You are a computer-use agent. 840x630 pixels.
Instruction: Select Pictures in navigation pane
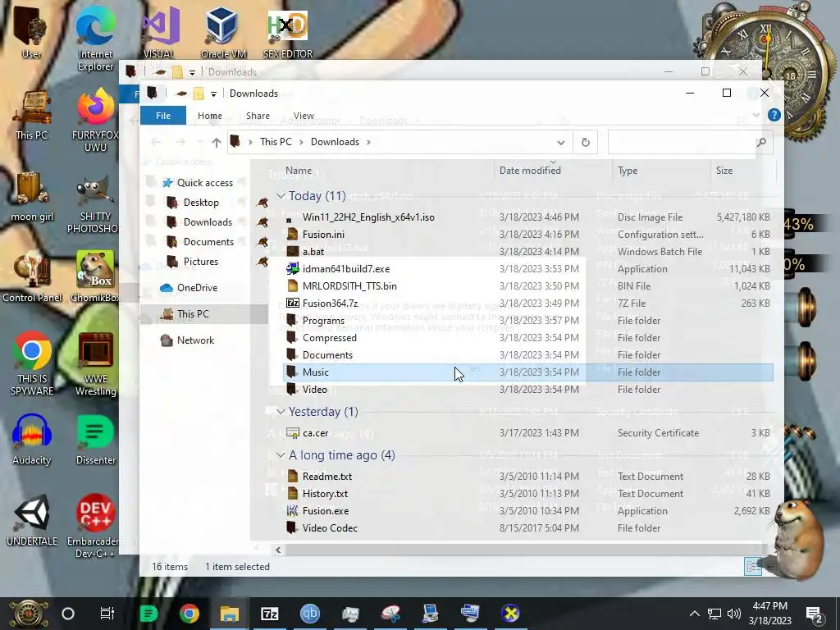point(200,262)
